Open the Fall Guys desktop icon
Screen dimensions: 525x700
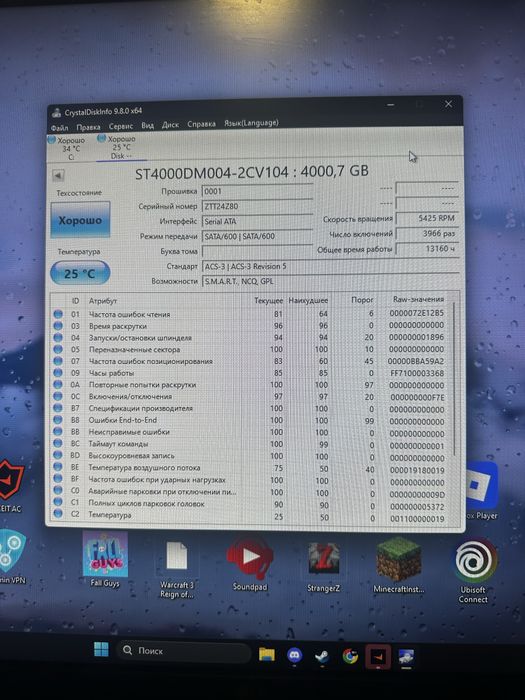[105, 560]
